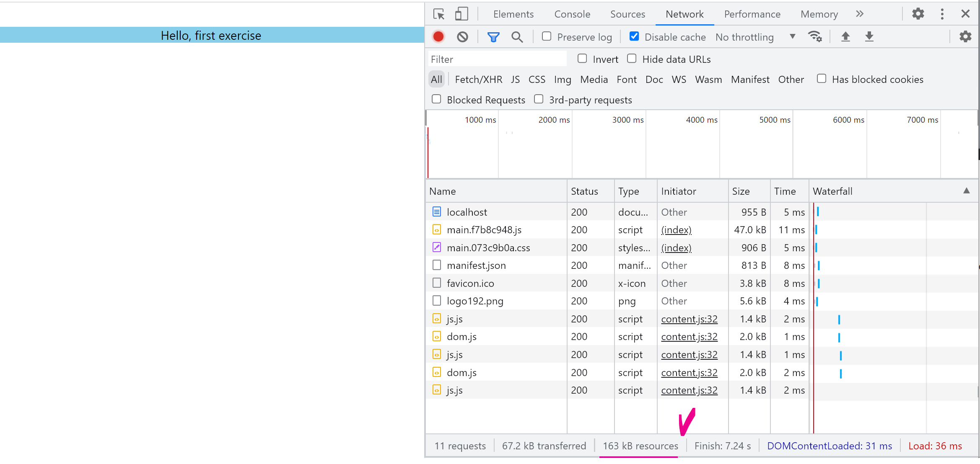Screen dimensions: 980x464
Task: Filter requests by Fetch/XHR type
Action: (x=478, y=80)
